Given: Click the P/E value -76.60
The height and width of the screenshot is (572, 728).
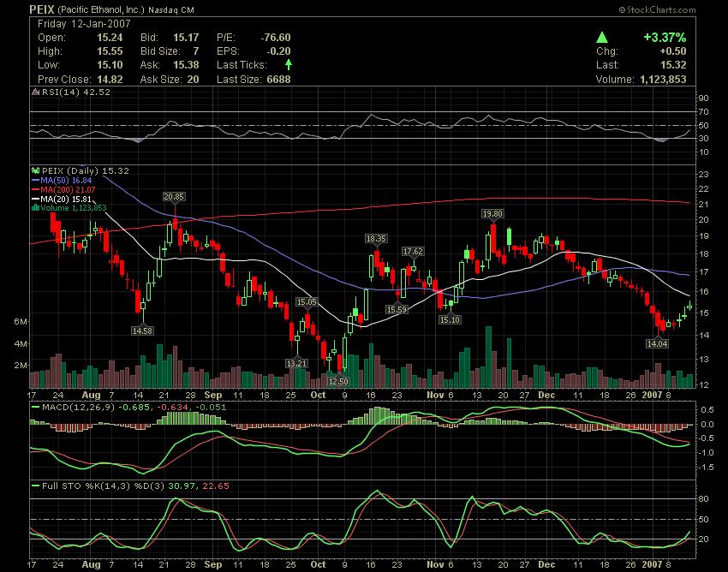Looking at the screenshot, I should click(x=276, y=38).
